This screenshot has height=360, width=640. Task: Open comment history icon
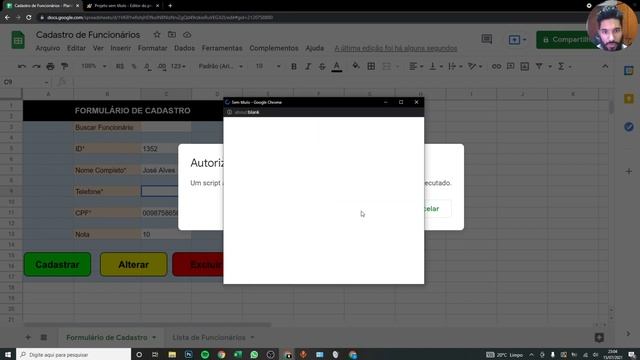pos(487,39)
